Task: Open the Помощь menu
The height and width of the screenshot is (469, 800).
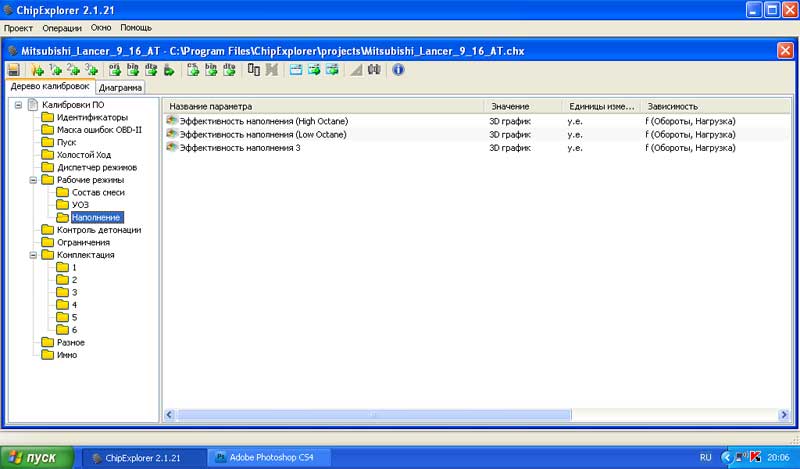Action: 136,27
